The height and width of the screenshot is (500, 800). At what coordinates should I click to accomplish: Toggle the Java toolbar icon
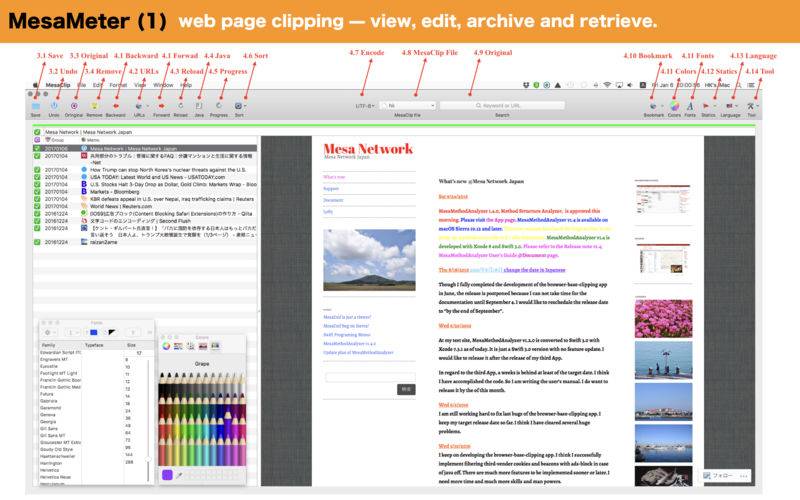click(199, 106)
